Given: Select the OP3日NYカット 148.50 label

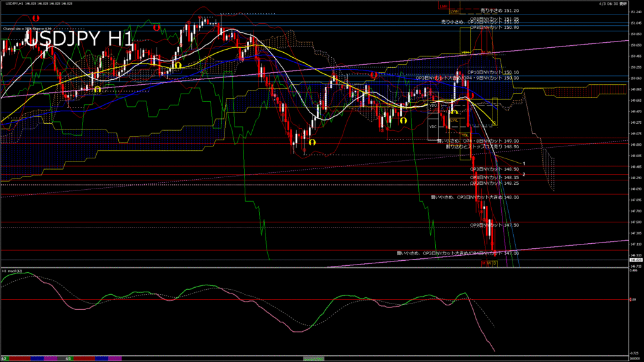Looking at the screenshot, I should coord(494,169).
